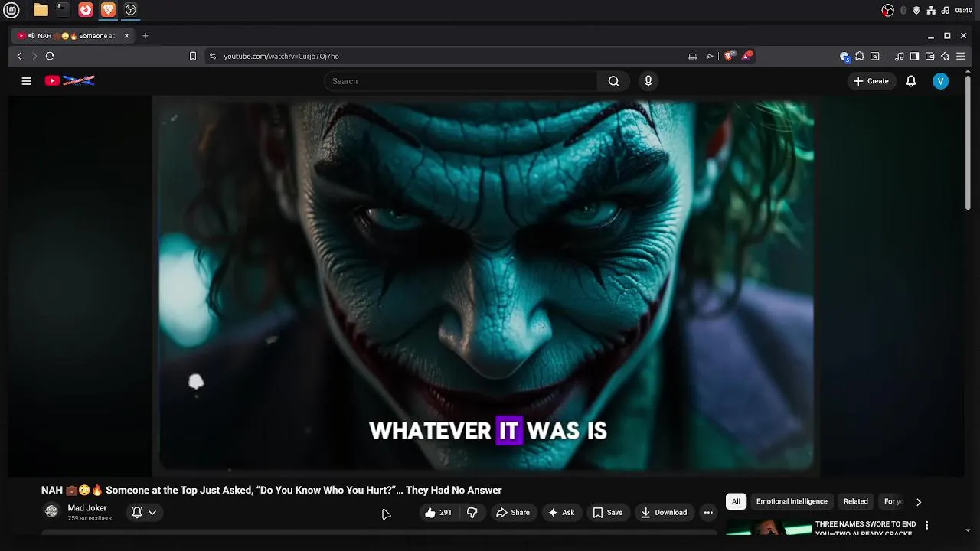Click the send/play arrow icon in address bar

tap(710, 56)
